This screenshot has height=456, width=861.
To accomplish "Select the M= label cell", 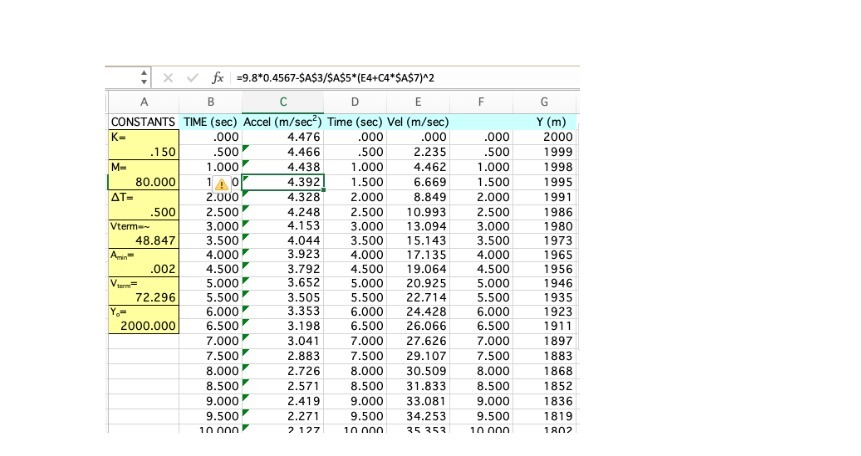I will click(x=144, y=167).
